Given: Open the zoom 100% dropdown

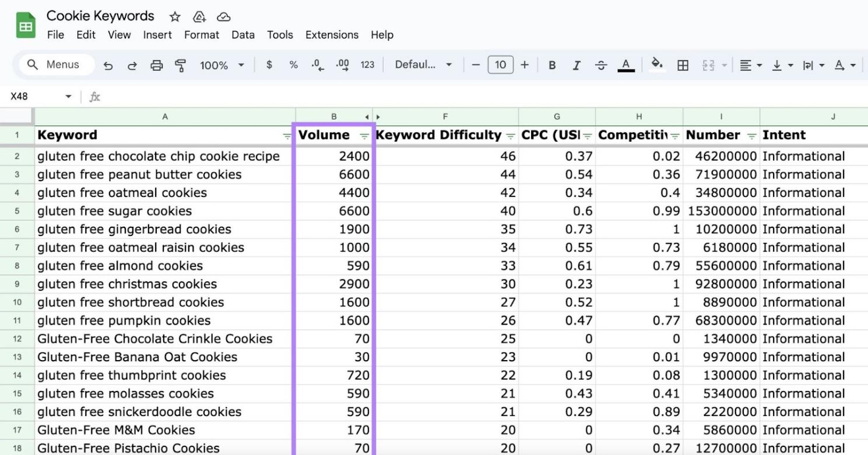Looking at the screenshot, I should coord(222,65).
